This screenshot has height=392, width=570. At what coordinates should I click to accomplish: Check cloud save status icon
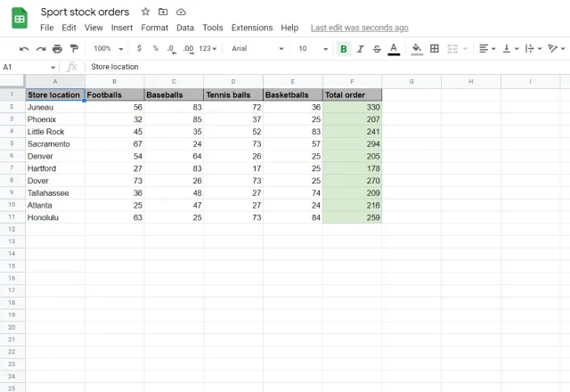pos(181,12)
